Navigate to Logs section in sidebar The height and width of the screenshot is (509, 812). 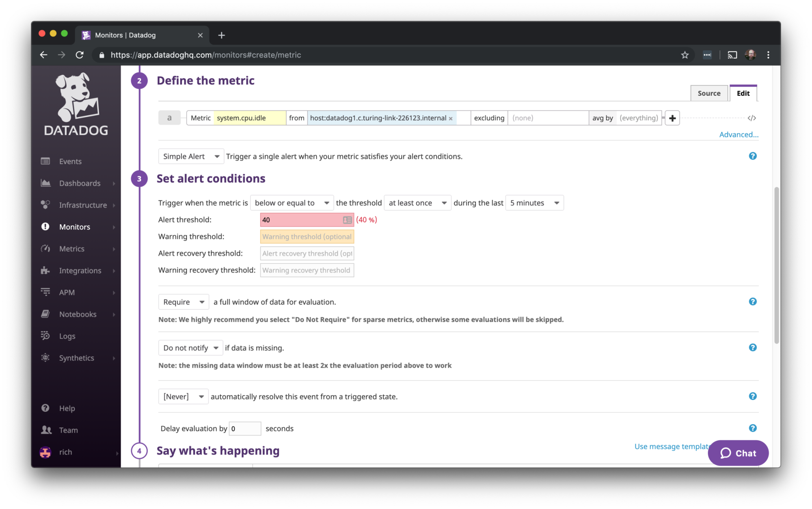(x=66, y=336)
